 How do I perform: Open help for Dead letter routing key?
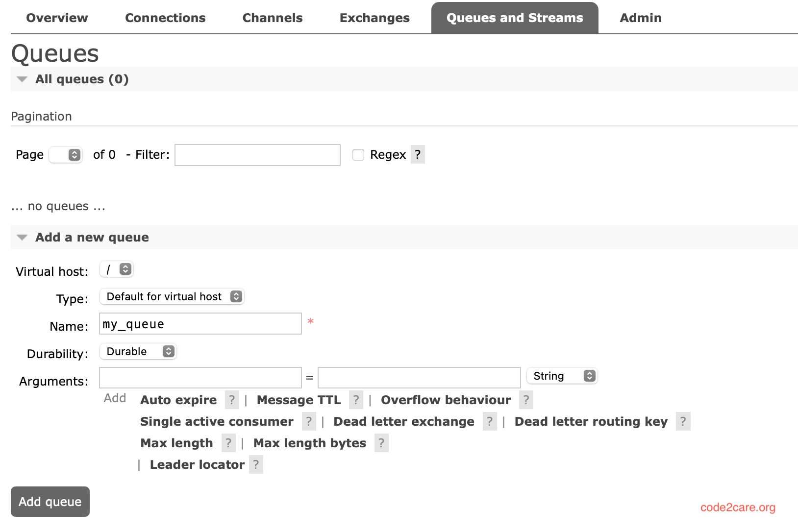683,421
